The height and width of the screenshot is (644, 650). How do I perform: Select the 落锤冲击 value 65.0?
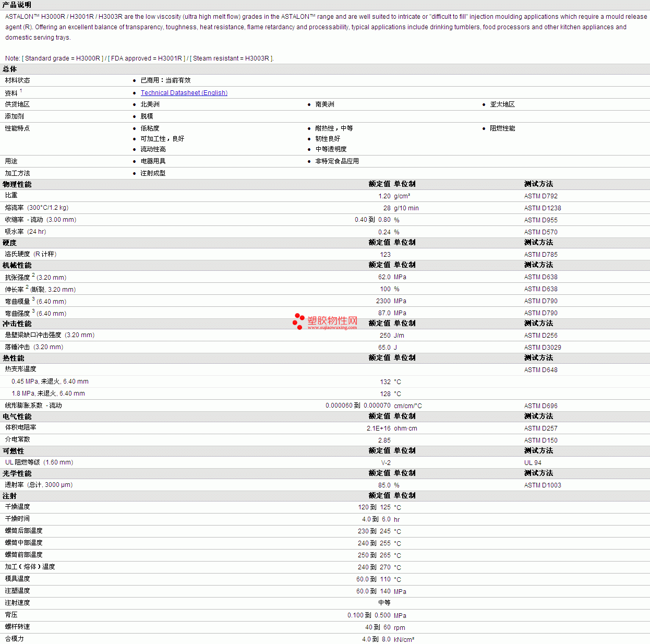[x=384, y=348]
